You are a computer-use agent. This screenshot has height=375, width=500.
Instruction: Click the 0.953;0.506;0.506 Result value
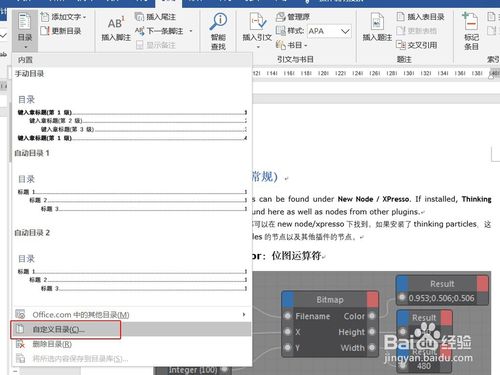point(442,298)
